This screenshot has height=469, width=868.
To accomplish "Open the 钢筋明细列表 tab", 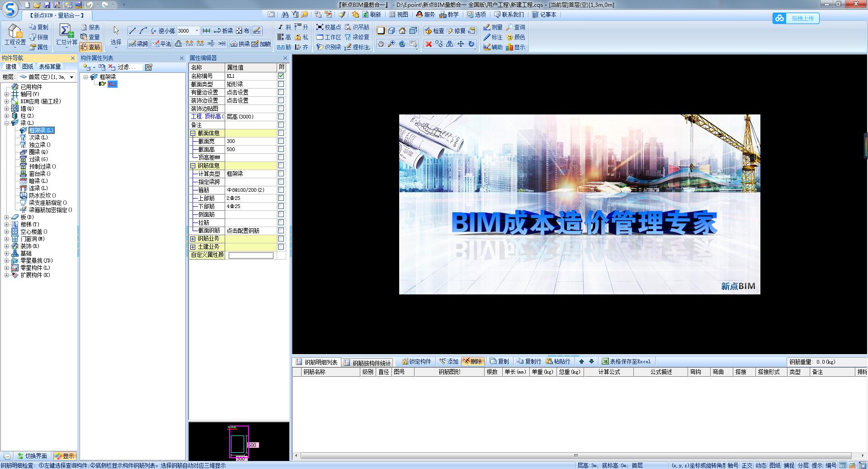I will (x=316, y=362).
